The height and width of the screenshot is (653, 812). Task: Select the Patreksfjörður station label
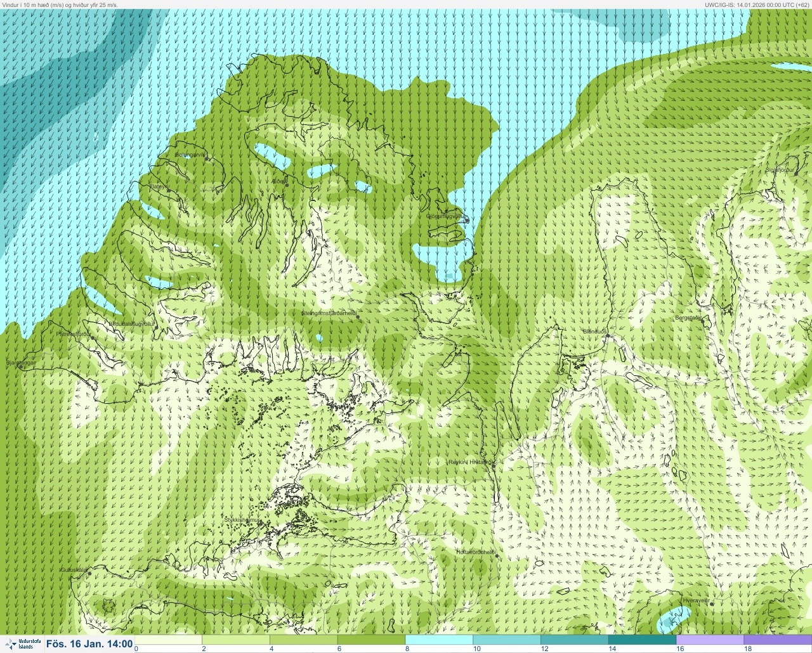point(74,333)
